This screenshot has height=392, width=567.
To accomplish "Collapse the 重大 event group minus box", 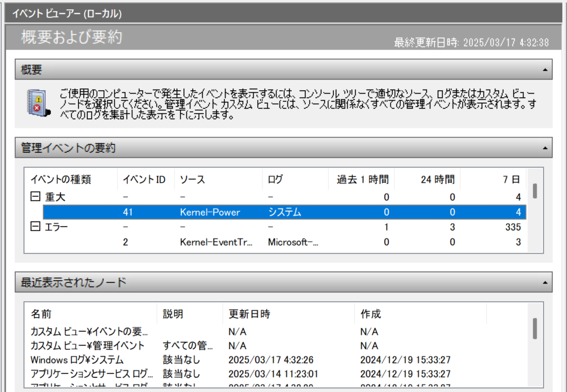I will [35, 197].
